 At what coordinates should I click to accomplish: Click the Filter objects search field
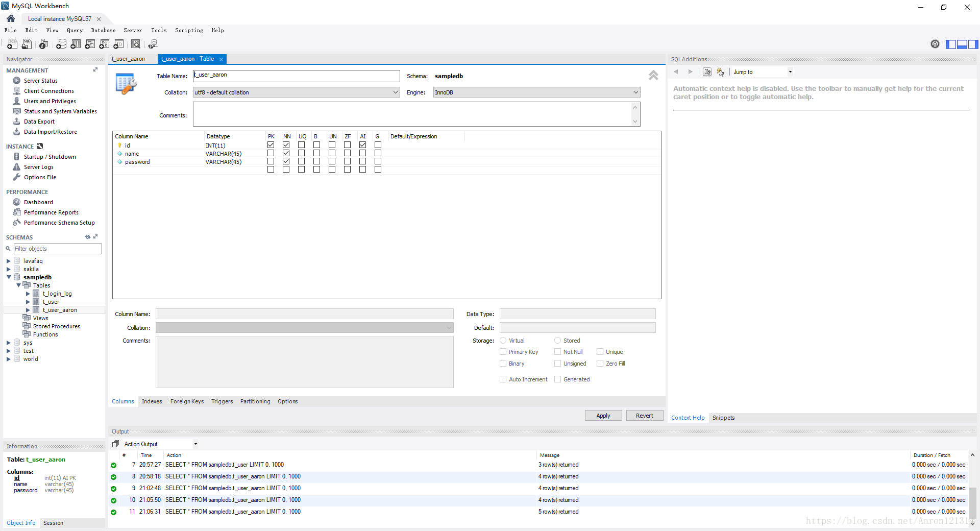pos(58,249)
